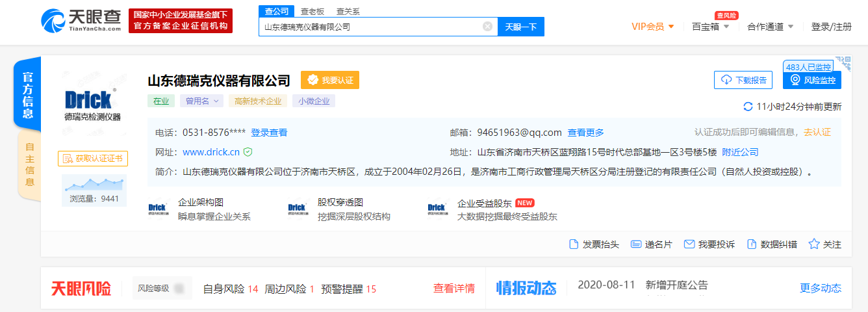Open the QR code in the corner
Image resolution: width=868 pixels, height=312 pixels.
point(843,64)
